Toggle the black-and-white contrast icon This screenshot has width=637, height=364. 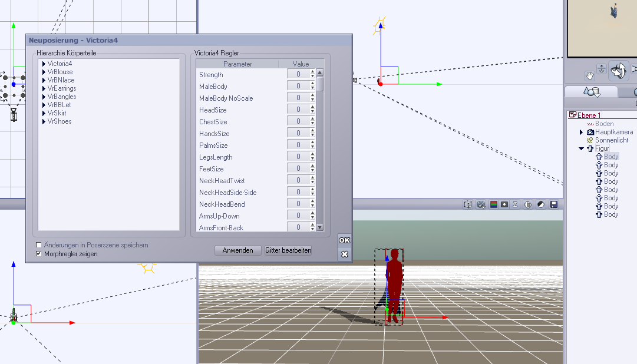pos(541,204)
